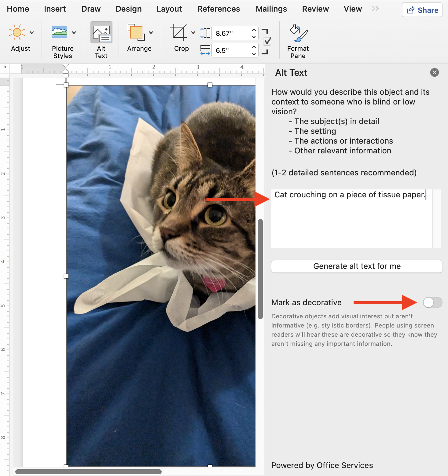Expand the Picture Styles dropdown arrow
The width and height of the screenshot is (448, 476).
74,32
